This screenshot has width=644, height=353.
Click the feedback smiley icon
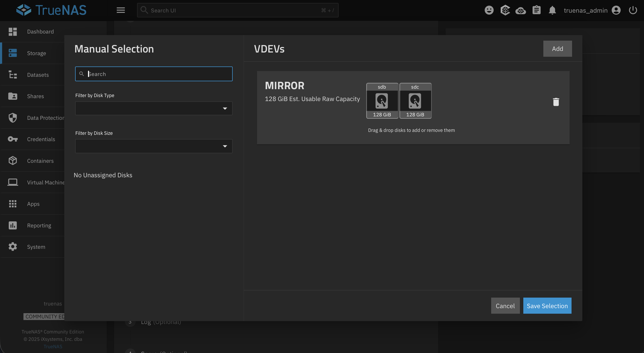tap(489, 10)
